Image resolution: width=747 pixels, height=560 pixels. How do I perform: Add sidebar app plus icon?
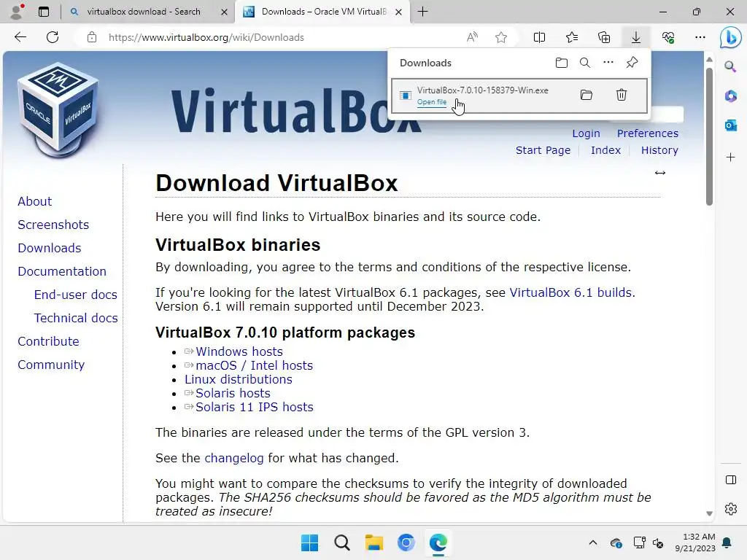click(x=730, y=157)
